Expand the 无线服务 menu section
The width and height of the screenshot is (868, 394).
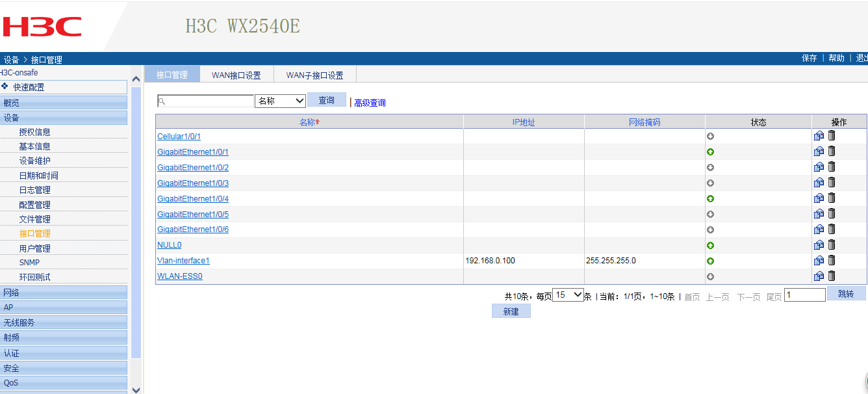point(64,322)
